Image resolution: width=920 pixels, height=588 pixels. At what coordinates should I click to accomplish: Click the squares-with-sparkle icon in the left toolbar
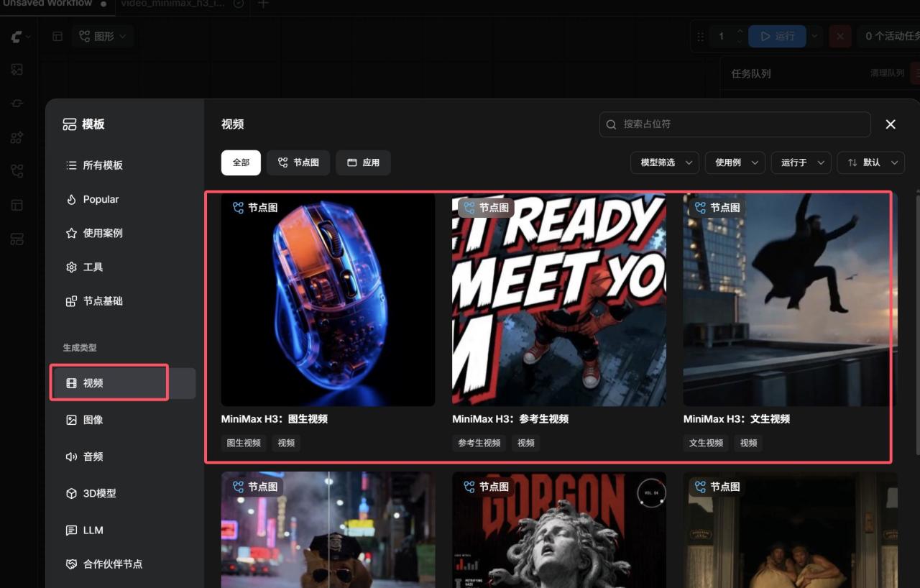point(17,137)
